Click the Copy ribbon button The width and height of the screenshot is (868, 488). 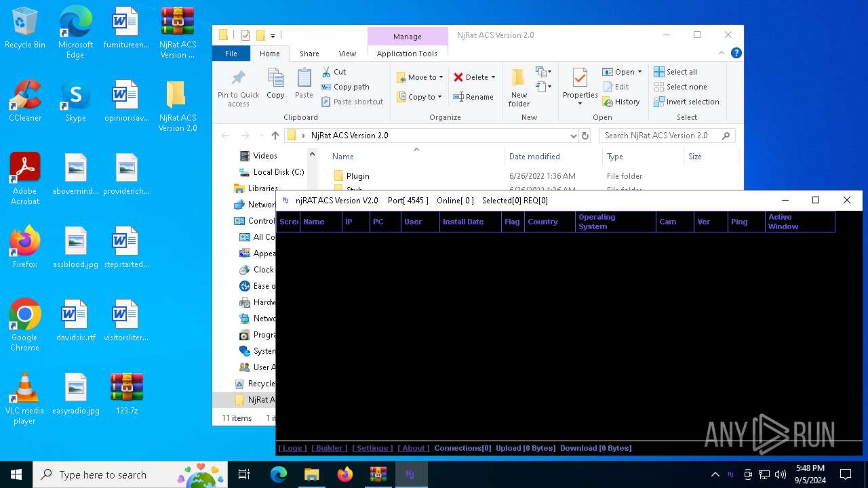click(275, 84)
